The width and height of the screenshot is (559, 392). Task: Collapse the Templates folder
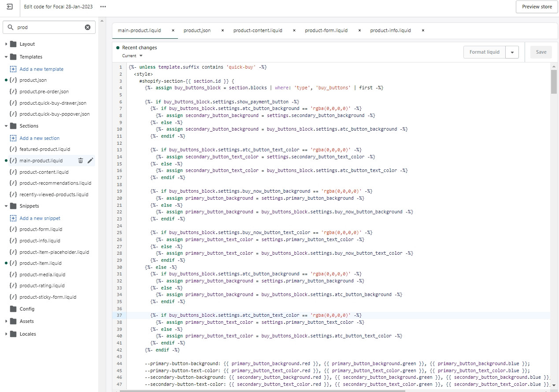click(6, 57)
